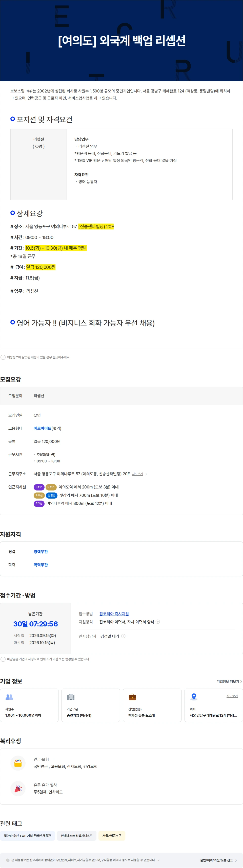Click 잡코리아 즉시지원 apply link
This screenshot has height=868, width=243.
click(x=114, y=614)
